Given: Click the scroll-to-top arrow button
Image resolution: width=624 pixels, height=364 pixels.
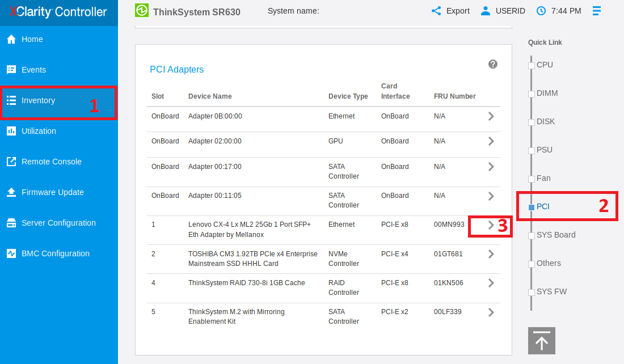Looking at the screenshot, I should (x=541, y=341).
